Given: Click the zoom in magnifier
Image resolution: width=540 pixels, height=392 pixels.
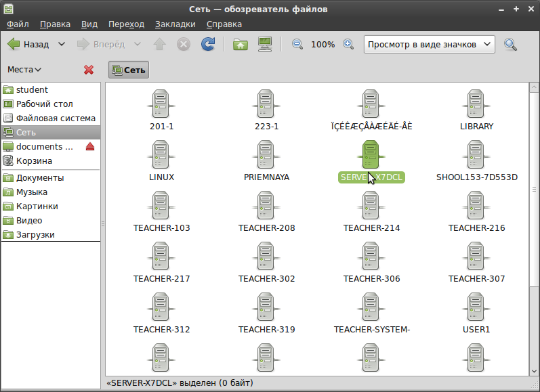Looking at the screenshot, I should coord(348,45).
